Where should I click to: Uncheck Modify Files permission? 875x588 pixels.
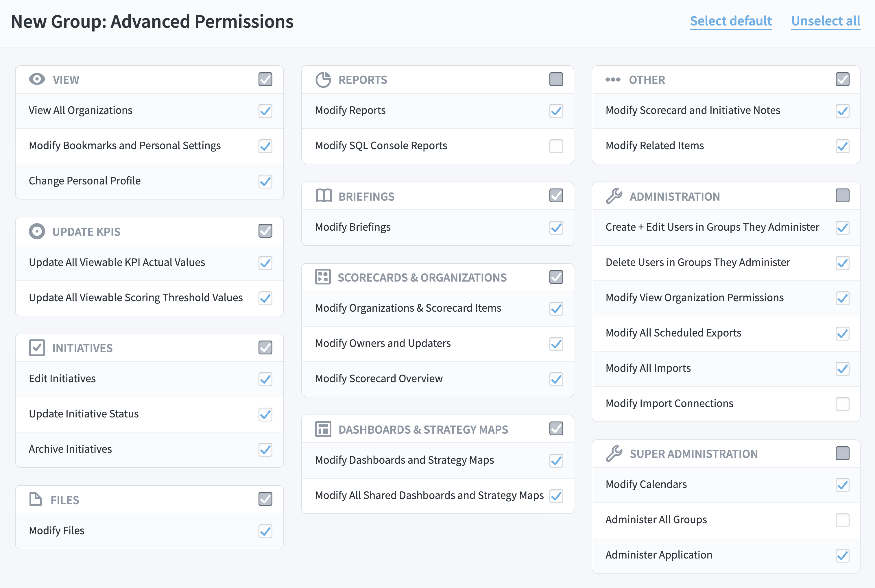click(x=265, y=531)
